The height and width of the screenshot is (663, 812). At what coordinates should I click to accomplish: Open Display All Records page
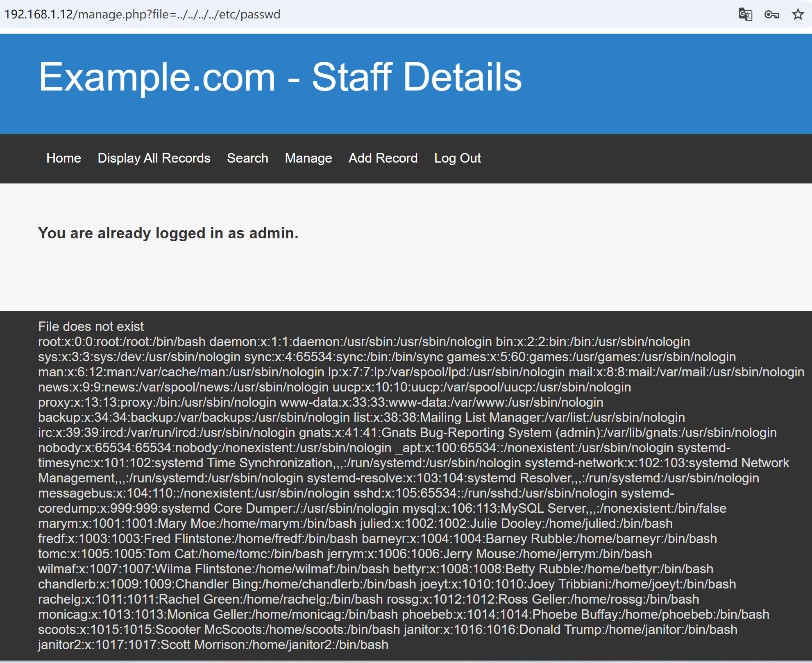coord(154,158)
